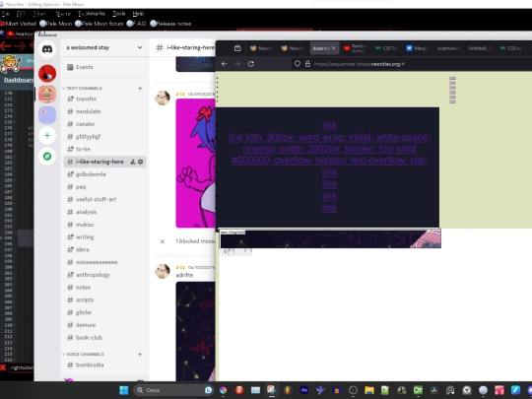Click the Neocities cat mascot logo
This screenshot has height=399, width=532.
coord(10,63)
